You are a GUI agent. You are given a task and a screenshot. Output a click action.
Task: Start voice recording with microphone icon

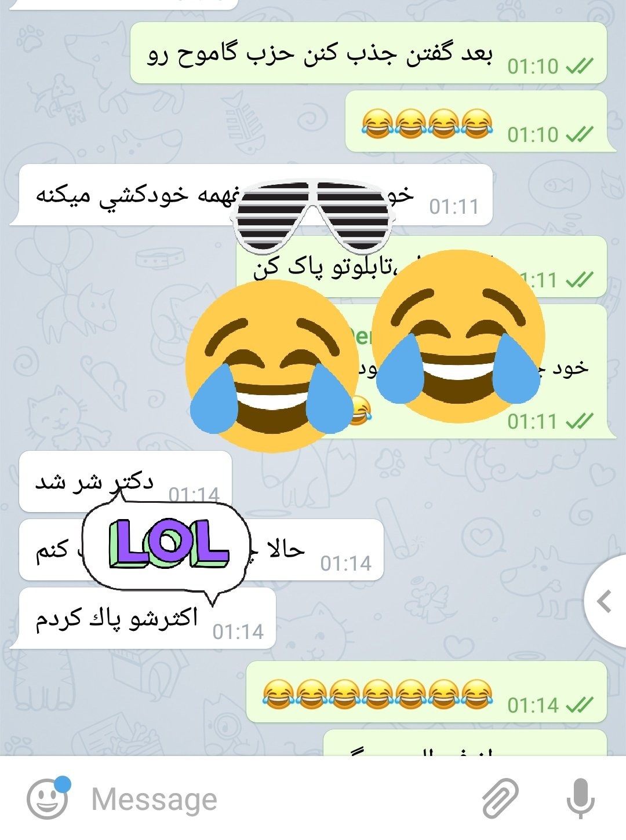pos(580,799)
